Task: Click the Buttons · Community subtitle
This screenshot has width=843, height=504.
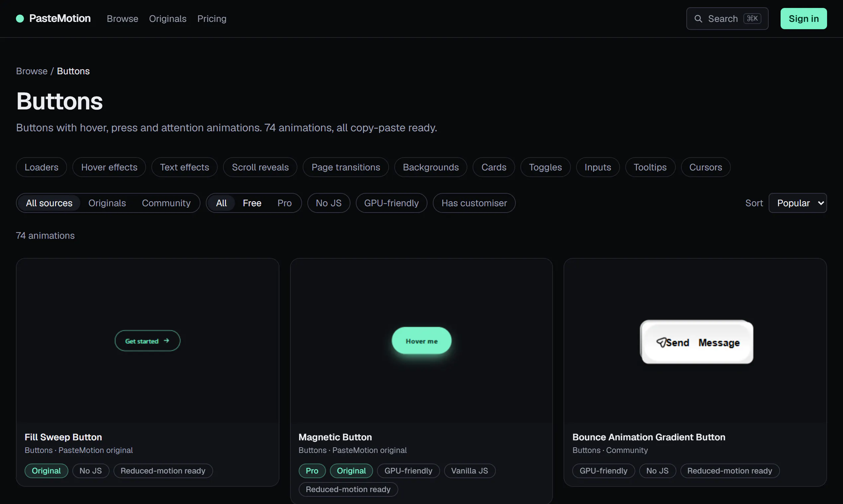Action: coord(610,450)
